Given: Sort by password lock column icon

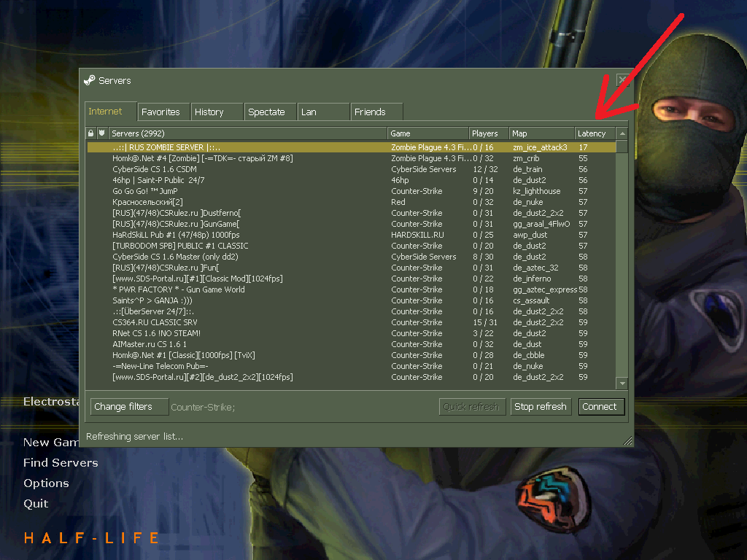Looking at the screenshot, I should [x=91, y=133].
